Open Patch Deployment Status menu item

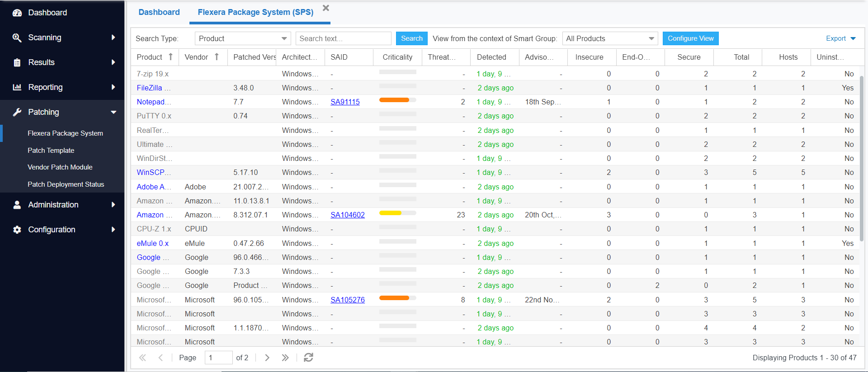pos(66,184)
